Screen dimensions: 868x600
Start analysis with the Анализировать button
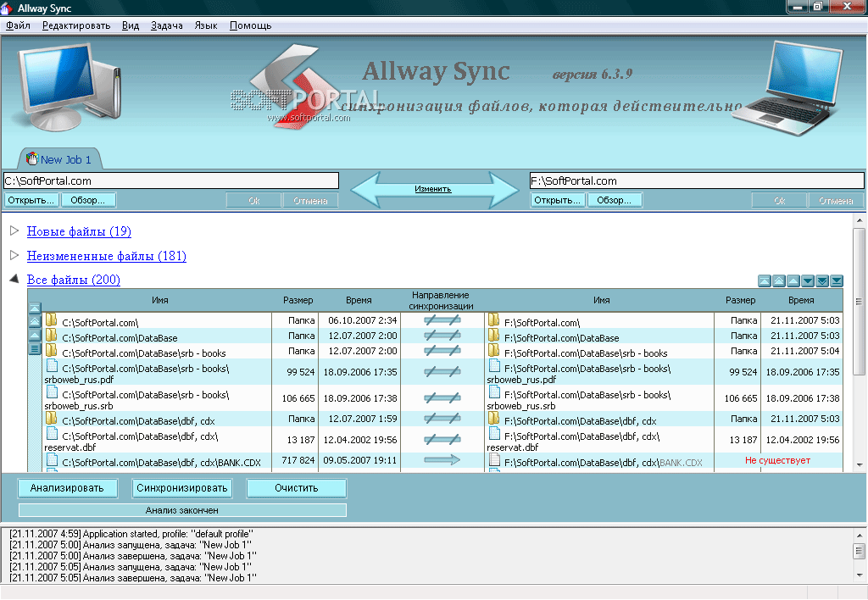point(67,488)
